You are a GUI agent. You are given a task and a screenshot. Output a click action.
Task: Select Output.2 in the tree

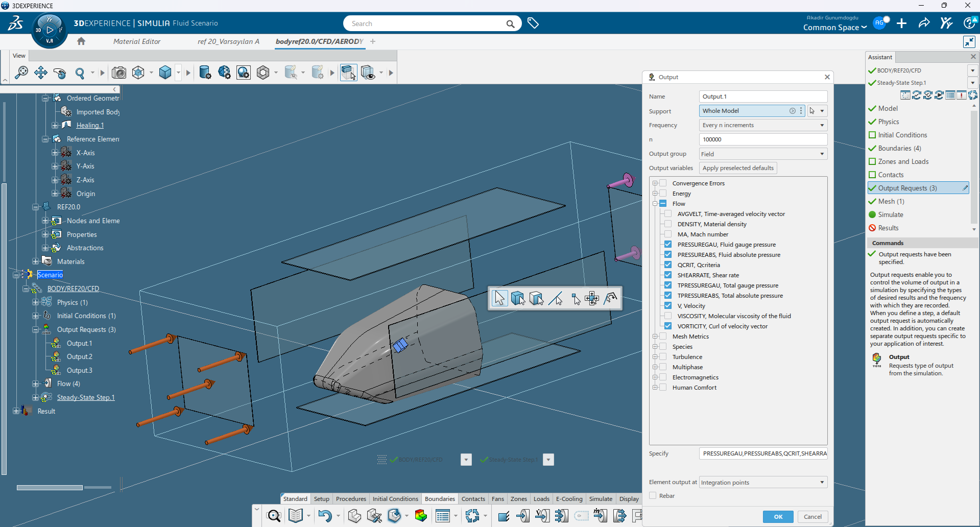[x=80, y=356]
